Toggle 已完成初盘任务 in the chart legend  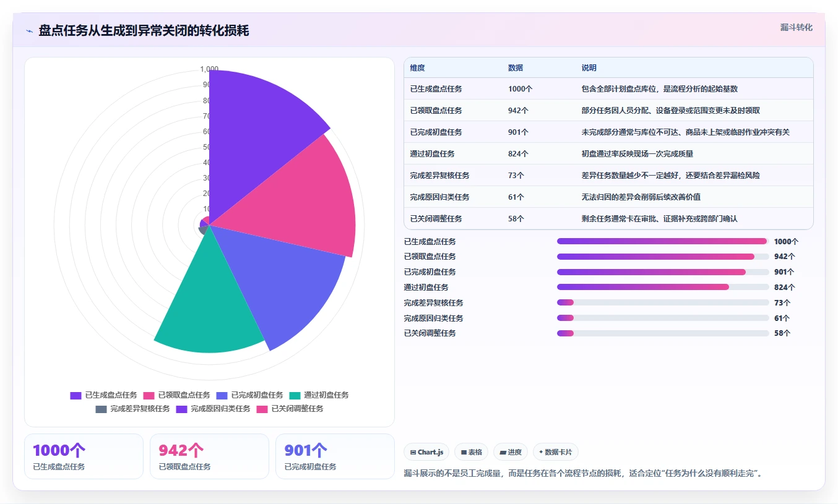(x=250, y=395)
